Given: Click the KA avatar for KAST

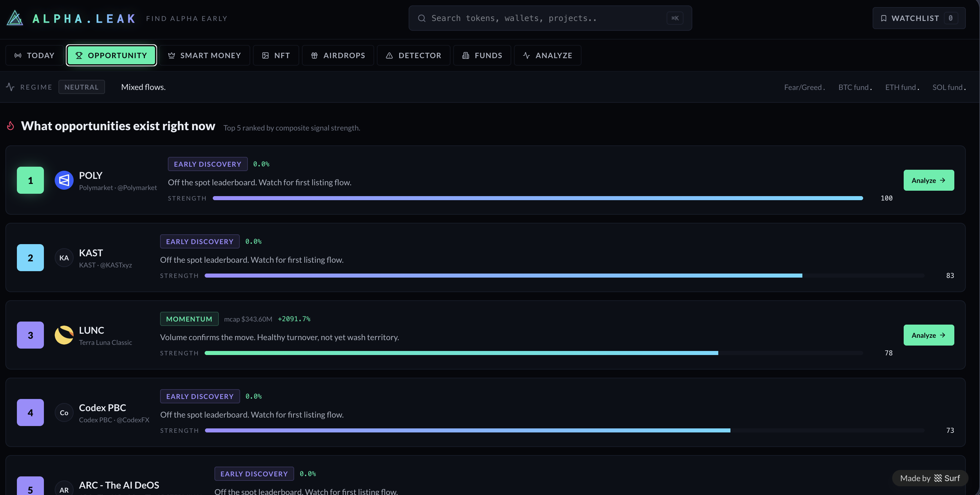Looking at the screenshot, I should (64, 258).
